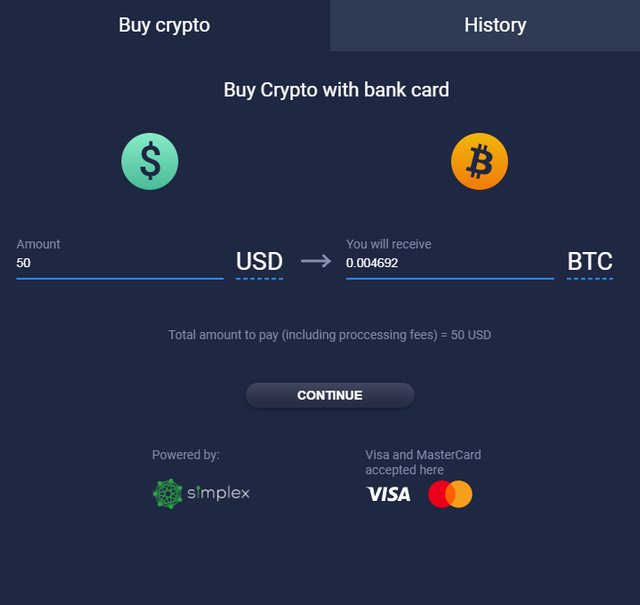
Task: Open the USD currency dropdown
Action: pyautogui.click(x=259, y=262)
